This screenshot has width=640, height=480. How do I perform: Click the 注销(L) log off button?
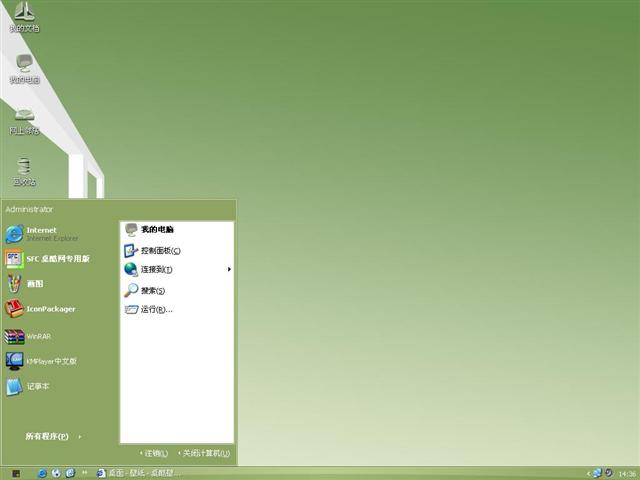pyautogui.click(x=154, y=453)
